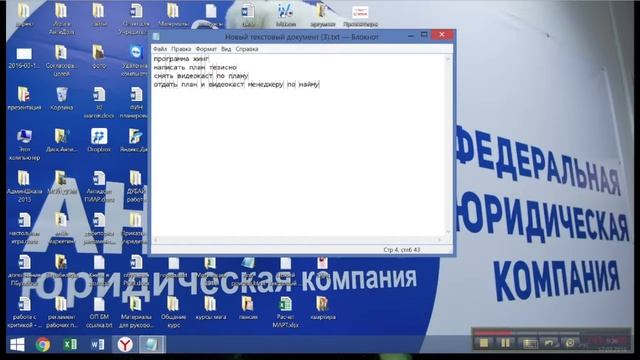Viewport: 640px width, 360px height.
Task: Click the recorder undo arrow button
Action: (x=549, y=343)
